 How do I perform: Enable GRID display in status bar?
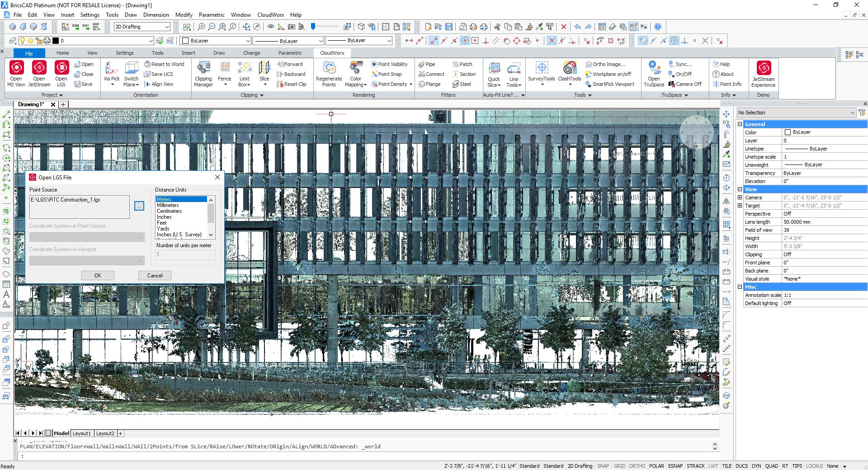pyautogui.click(x=619, y=466)
